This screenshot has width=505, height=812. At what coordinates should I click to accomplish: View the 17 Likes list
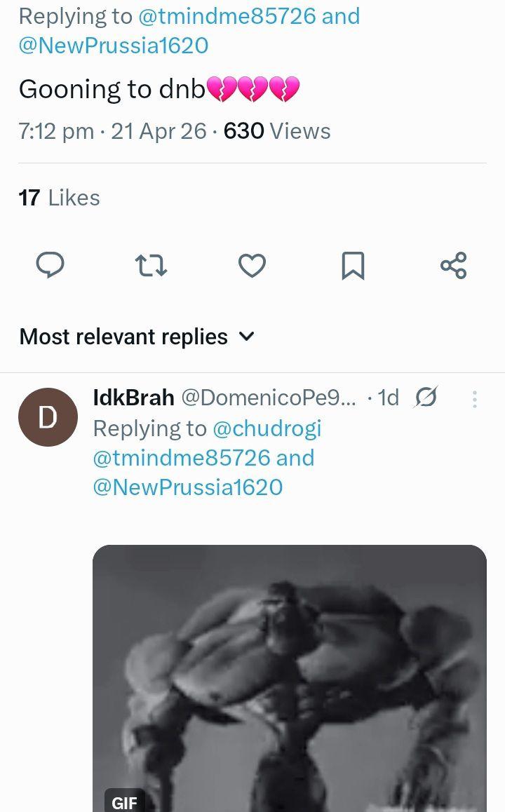(60, 198)
